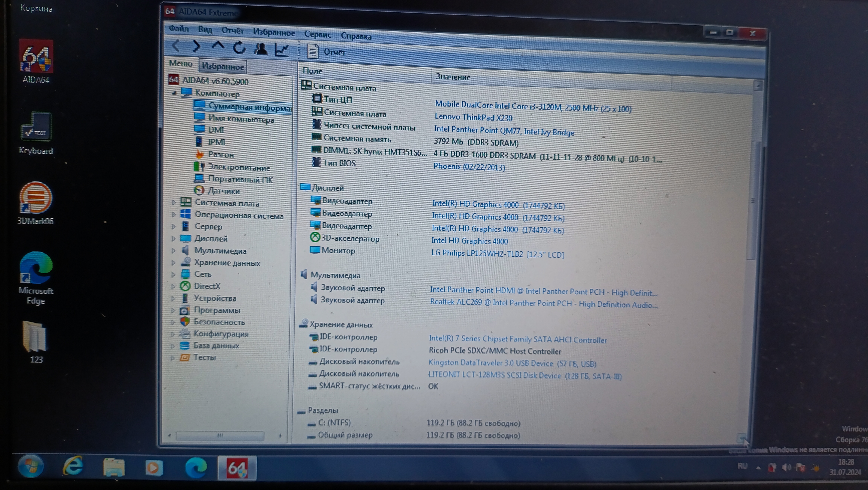Click the Back arrow in AIDA64 toolbar
The height and width of the screenshot is (490, 868).
[x=176, y=45]
